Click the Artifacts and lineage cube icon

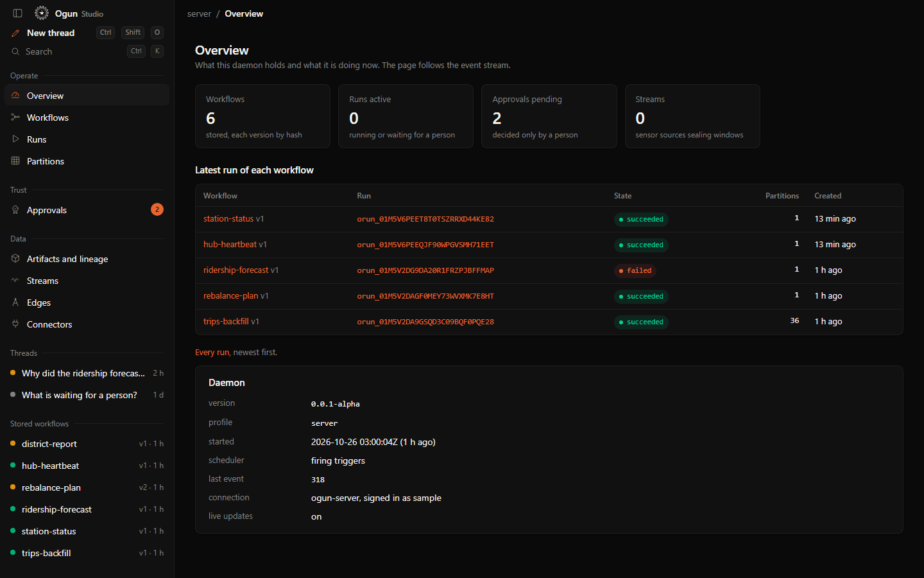tap(15, 259)
